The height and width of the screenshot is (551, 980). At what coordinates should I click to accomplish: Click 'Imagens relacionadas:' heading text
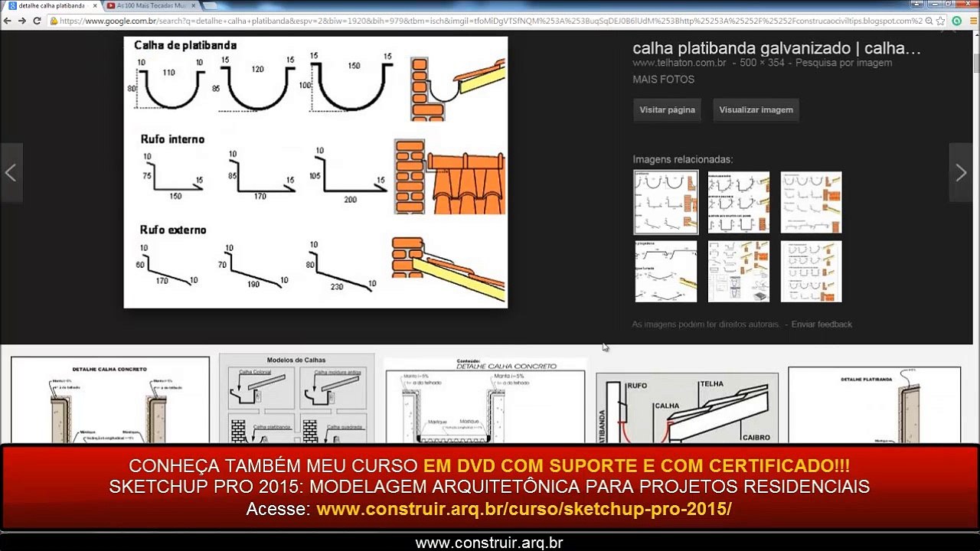(683, 159)
